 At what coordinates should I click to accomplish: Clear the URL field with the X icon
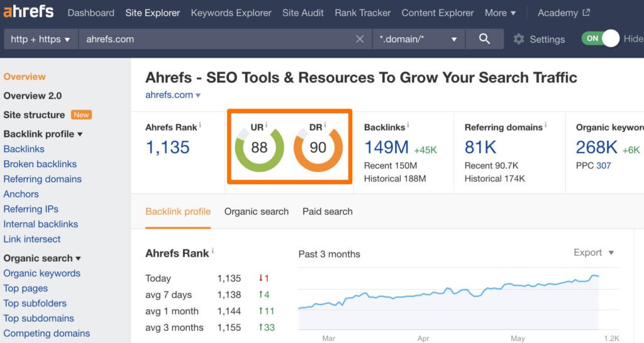(x=360, y=39)
